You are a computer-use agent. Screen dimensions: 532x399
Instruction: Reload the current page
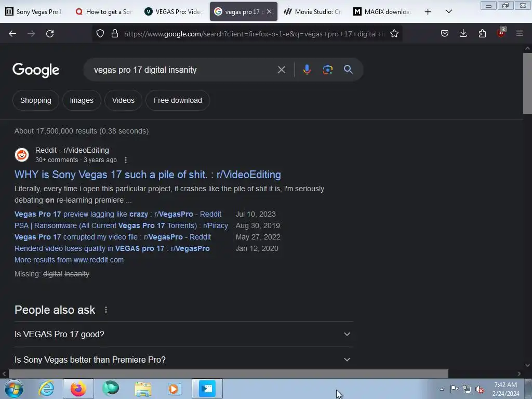click(x=50, y=34)
